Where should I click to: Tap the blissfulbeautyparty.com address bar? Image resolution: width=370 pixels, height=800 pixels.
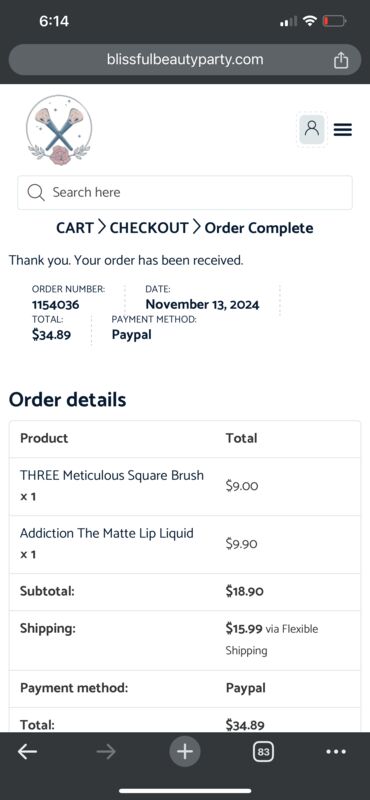tap(185, 60)
